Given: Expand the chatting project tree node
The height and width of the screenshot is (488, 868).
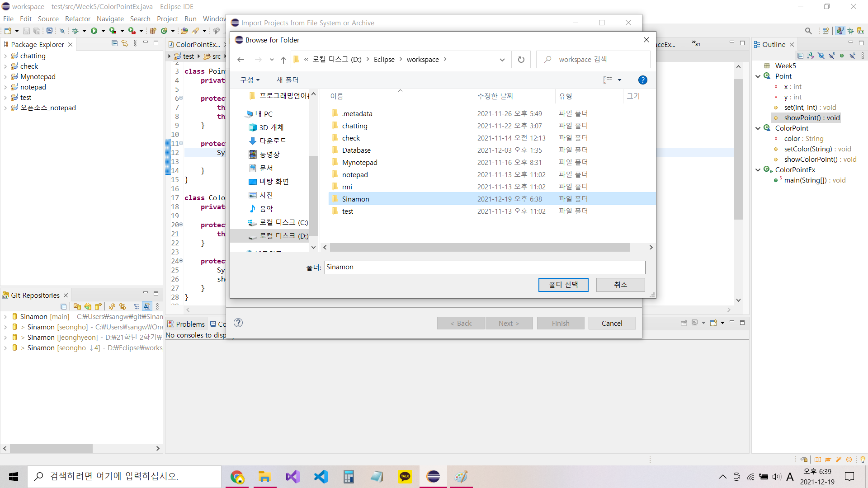Looking at the screenshot, I should [5, 56].
